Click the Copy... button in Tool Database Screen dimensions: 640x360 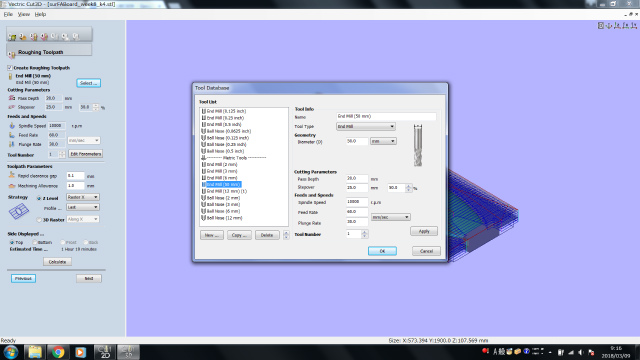[x=239, y=235]
